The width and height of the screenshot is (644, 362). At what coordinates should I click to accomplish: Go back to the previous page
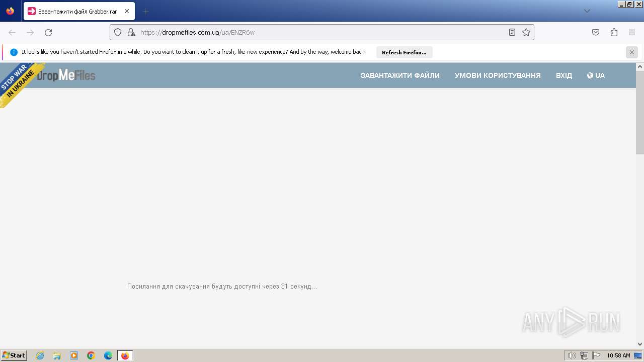click(x=12, y=32)
